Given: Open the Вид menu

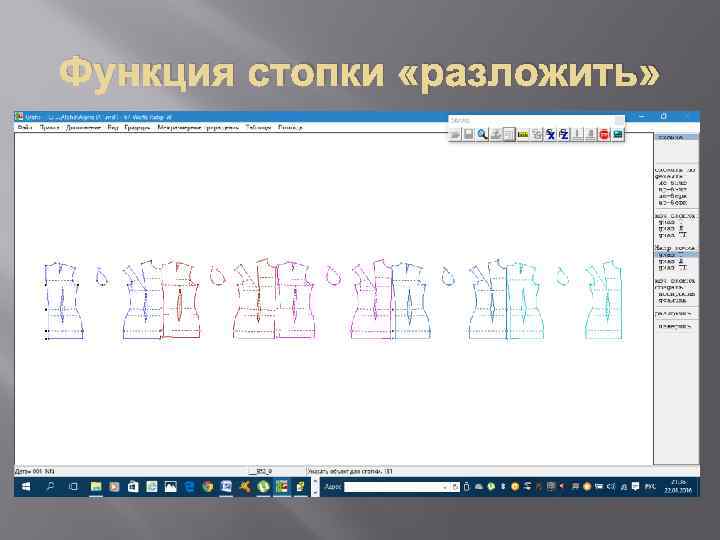Looking at the screenshot, I should point(113,127).
